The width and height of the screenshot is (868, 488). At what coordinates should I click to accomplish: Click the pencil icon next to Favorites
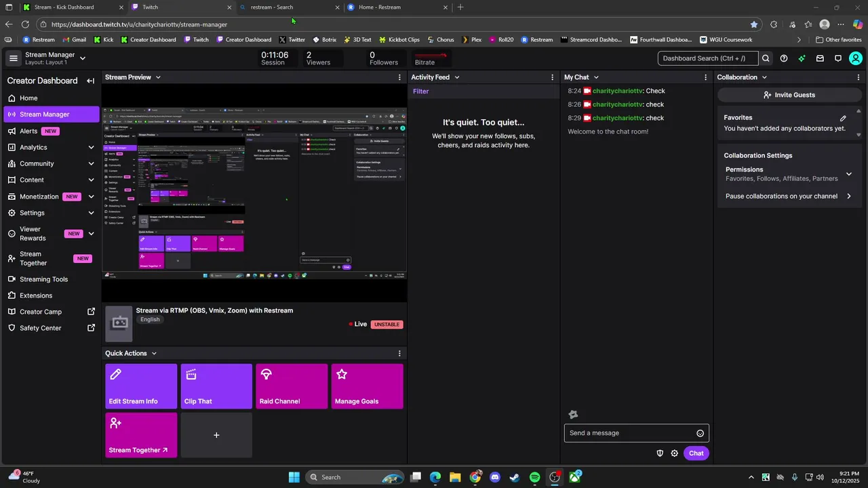tap(843, 118)
